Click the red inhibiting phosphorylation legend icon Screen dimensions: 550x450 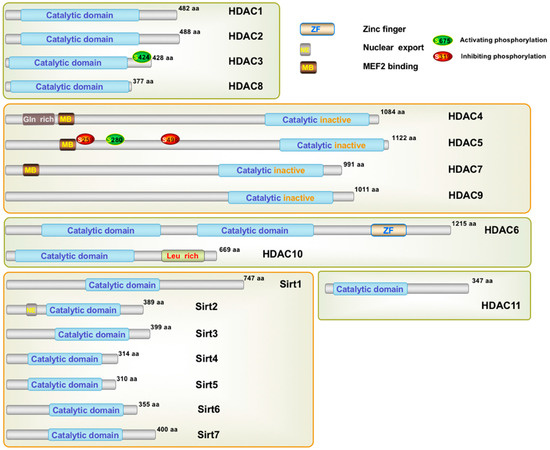442,56
